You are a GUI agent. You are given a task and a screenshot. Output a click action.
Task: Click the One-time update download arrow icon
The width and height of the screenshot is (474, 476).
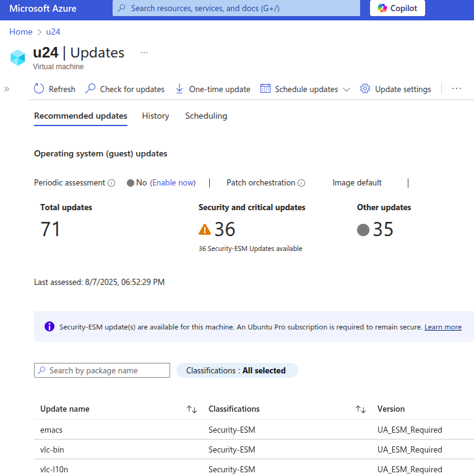179,88
